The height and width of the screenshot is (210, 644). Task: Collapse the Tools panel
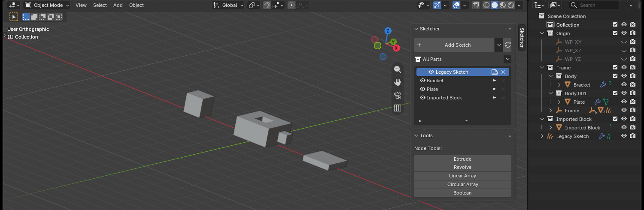coord(416,135)
